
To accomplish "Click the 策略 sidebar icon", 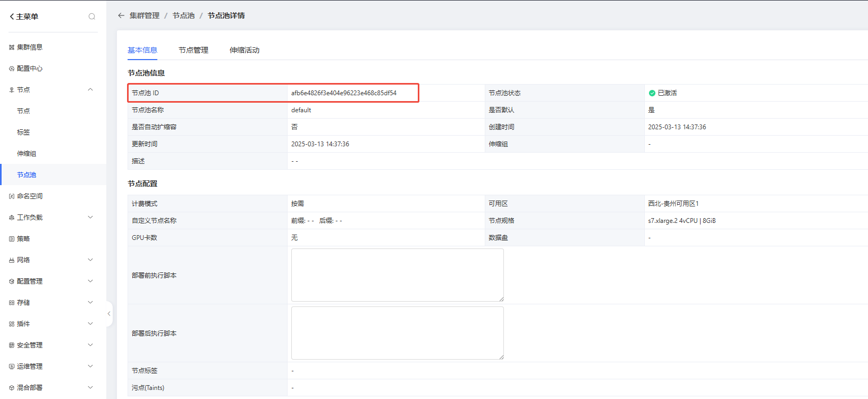I will (12, 239).
